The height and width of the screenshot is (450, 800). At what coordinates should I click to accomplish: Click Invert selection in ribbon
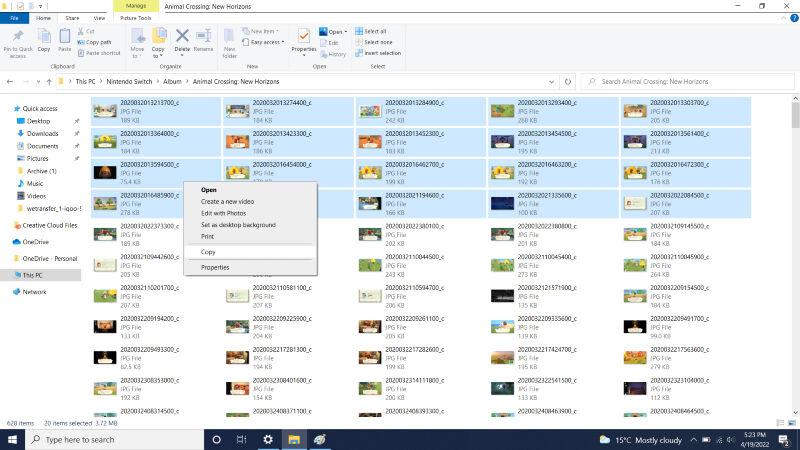378,53
